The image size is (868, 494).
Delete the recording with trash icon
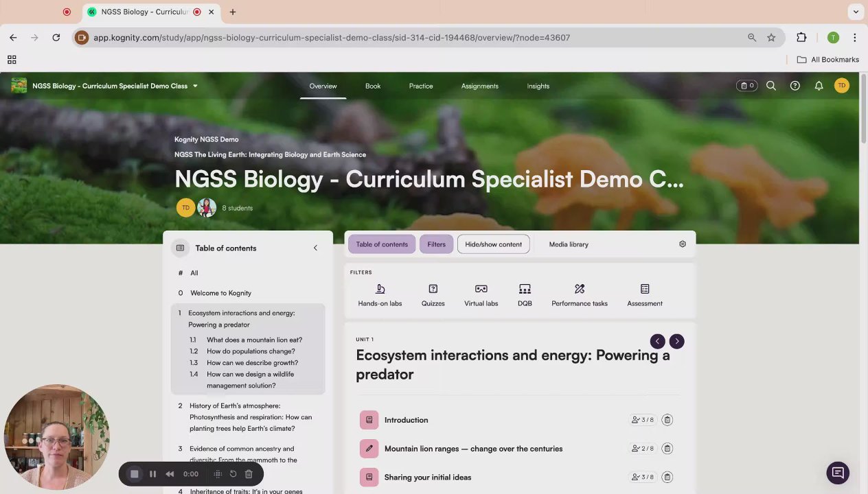point(249,474)
